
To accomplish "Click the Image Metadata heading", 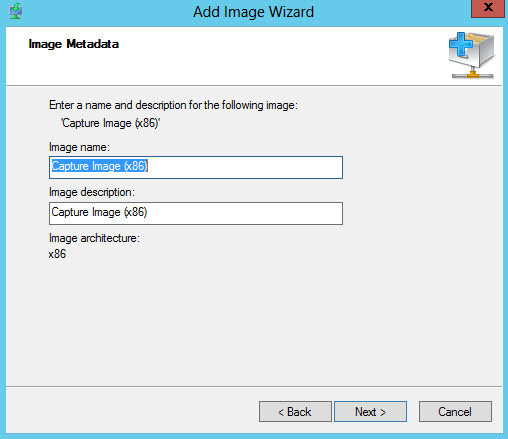I will coord(74,44).
